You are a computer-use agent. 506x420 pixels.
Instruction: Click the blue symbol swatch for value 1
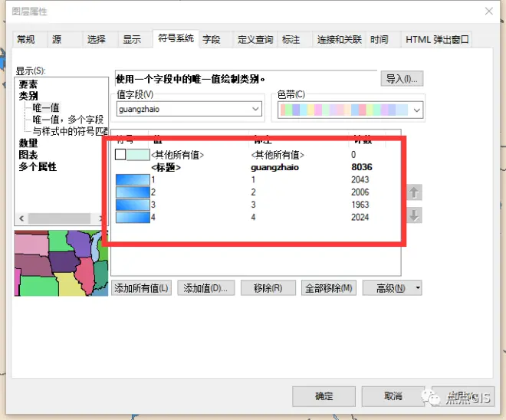pyautogui.click(x=133, y=179)
